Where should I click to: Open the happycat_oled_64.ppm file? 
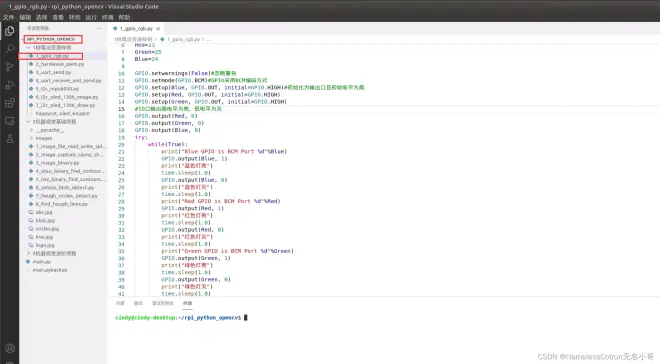tap(62, 113)
